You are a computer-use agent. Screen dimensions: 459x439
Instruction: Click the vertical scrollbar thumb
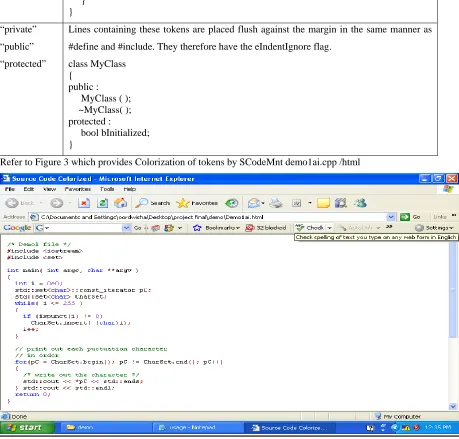click(453, 289)
